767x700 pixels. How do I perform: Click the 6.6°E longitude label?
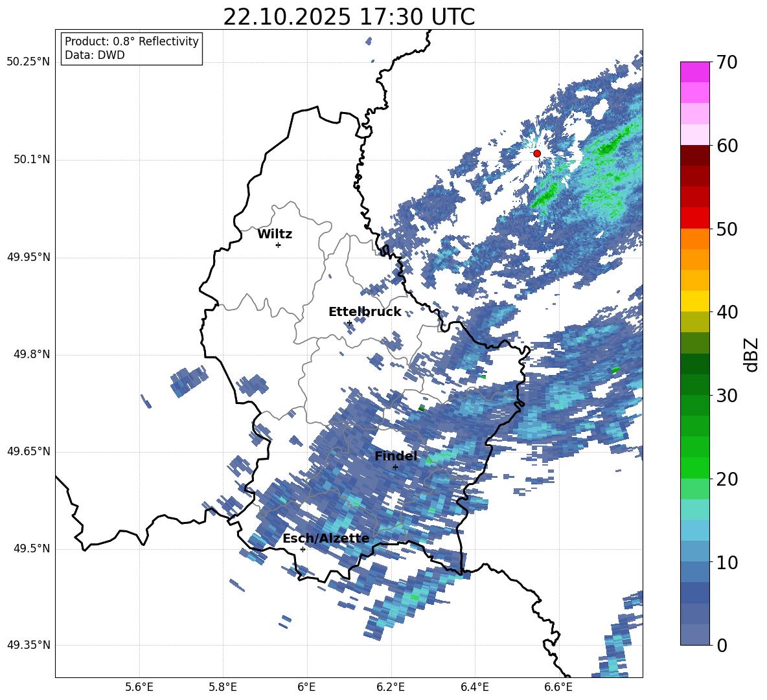pos(558,687)
